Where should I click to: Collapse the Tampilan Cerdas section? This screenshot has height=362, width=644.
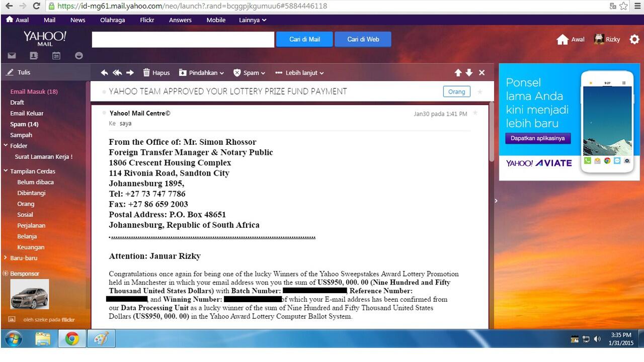[x=6, y=171]
